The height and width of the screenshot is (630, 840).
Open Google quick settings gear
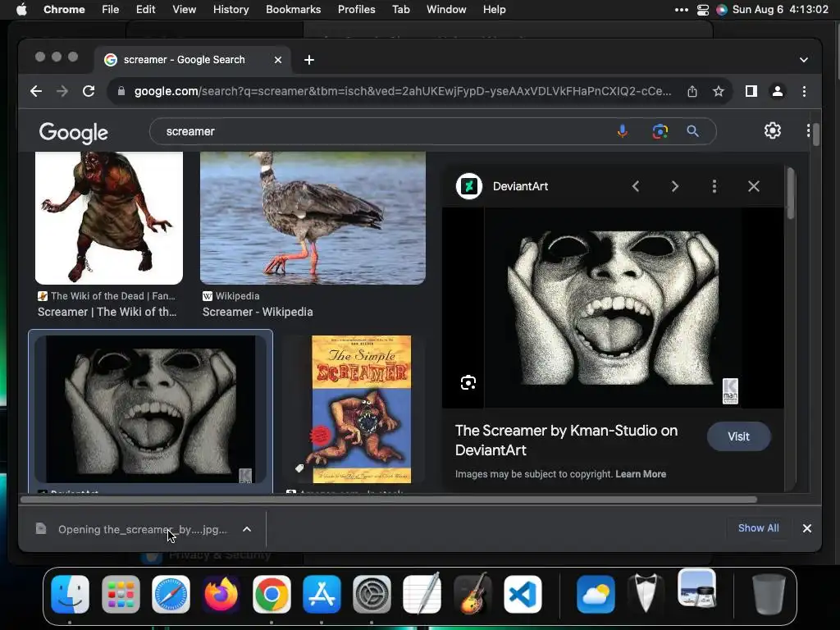[773, 130]
